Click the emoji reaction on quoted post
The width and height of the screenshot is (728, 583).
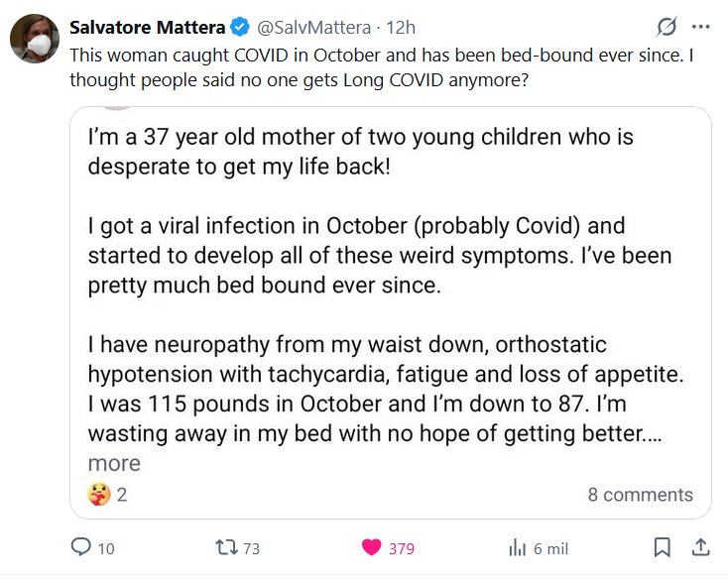(x=99, y=494)
